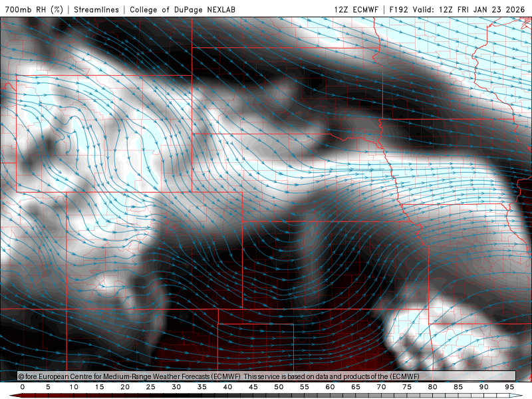Click the "20" label on RH scale

[125, 387]
